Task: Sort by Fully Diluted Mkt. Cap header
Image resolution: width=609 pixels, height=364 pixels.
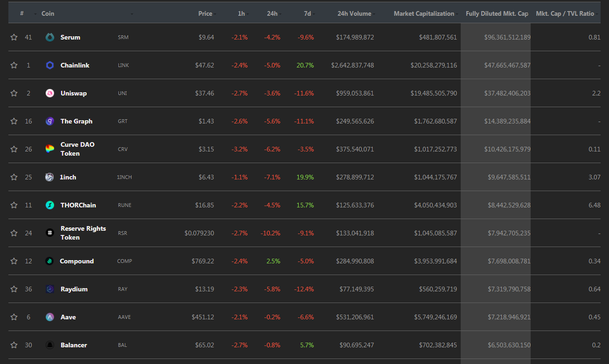Action: (x=497, y=13)
